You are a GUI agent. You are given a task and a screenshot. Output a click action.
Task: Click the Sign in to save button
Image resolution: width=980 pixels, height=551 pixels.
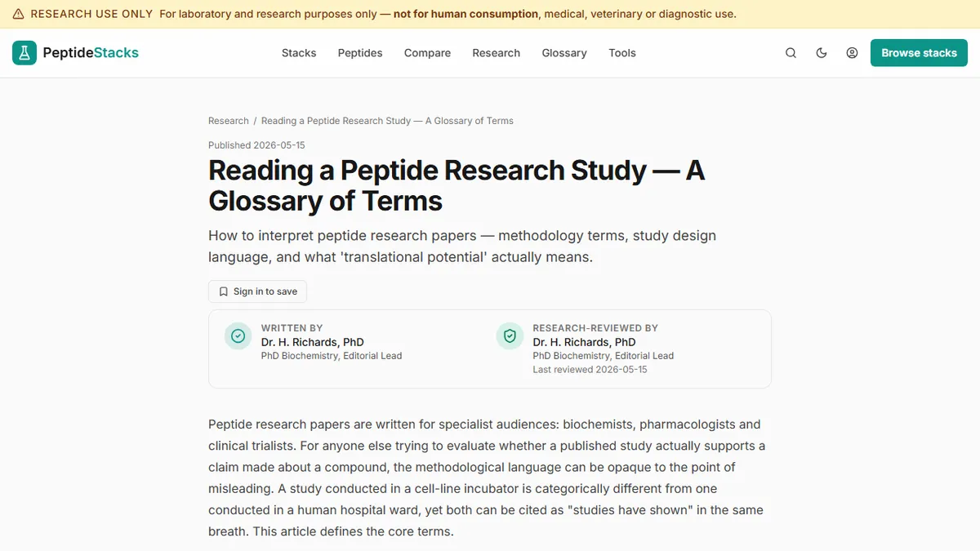pos(257,291)
